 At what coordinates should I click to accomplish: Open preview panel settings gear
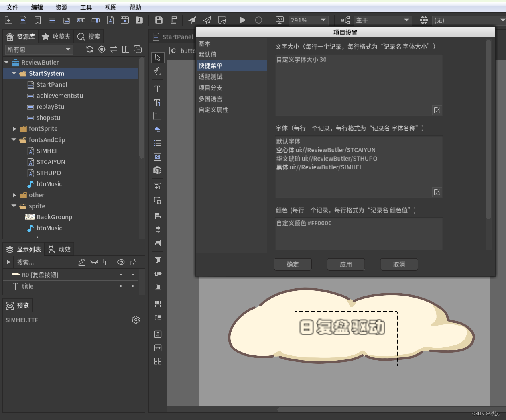136,320
